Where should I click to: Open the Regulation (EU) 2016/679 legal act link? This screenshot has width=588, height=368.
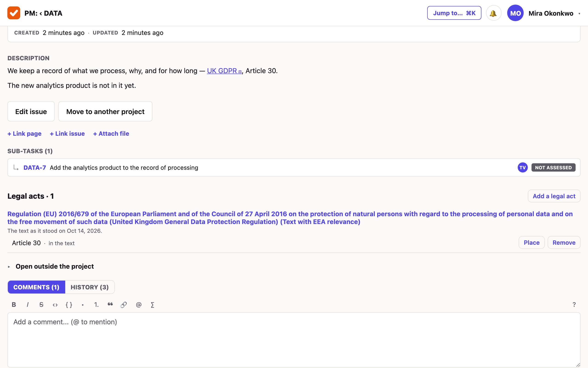290,218
